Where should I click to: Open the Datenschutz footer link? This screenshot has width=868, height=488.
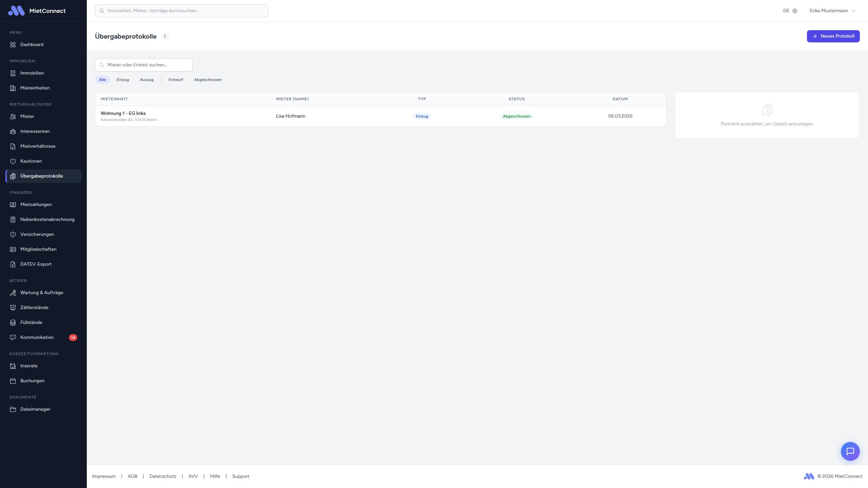pos(163,476)
